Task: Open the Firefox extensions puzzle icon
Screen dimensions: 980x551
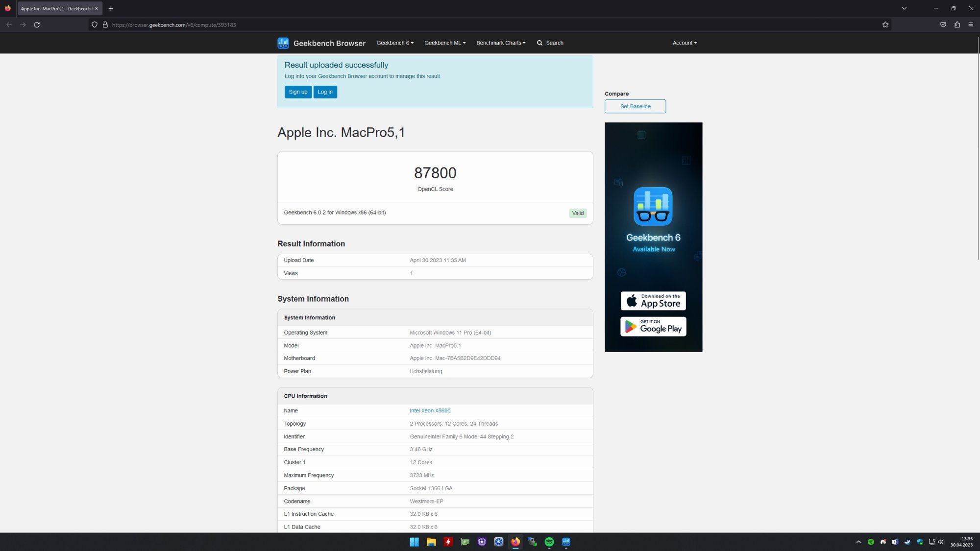Action: (957, 24)
